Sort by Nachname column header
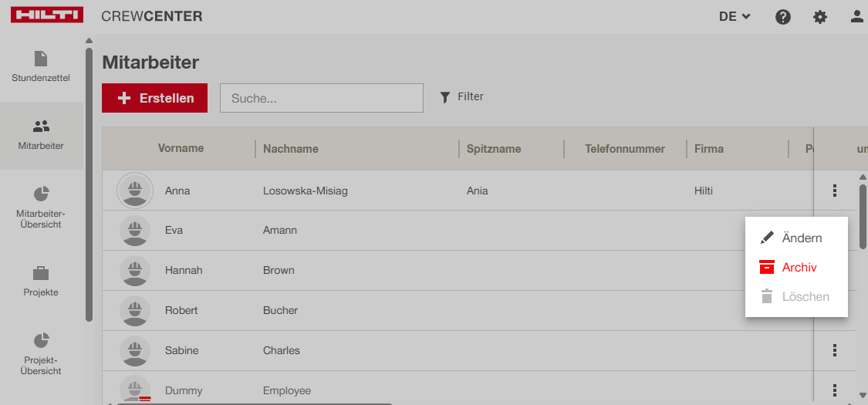Image resolution: width=868 pixels, height=405 pixels. [291, 149]
